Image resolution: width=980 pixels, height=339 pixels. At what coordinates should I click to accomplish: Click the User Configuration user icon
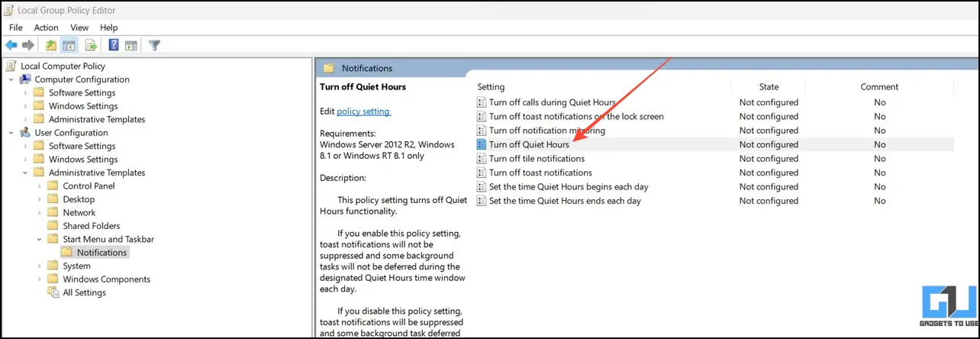click(25, 133)
